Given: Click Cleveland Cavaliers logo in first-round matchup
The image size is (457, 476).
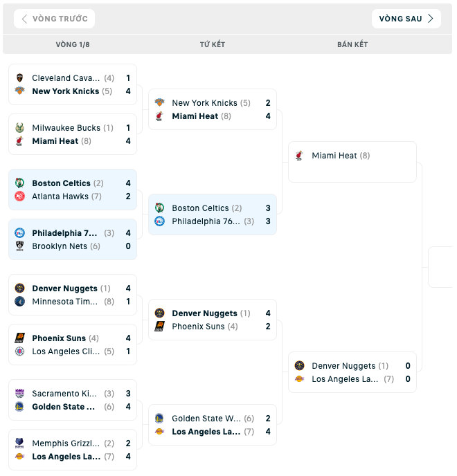Looking at the screenshot, I should pyautogui.click(x=20, y=78).
